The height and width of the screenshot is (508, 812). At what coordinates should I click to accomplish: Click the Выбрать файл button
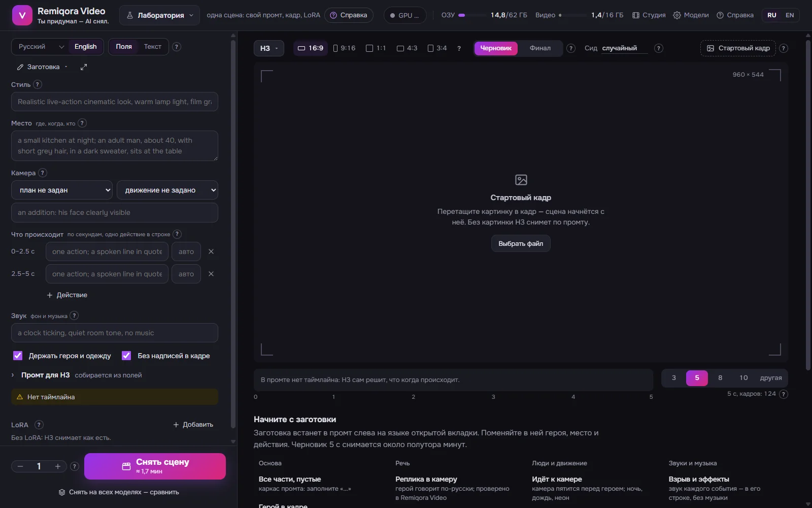(521, 243)
